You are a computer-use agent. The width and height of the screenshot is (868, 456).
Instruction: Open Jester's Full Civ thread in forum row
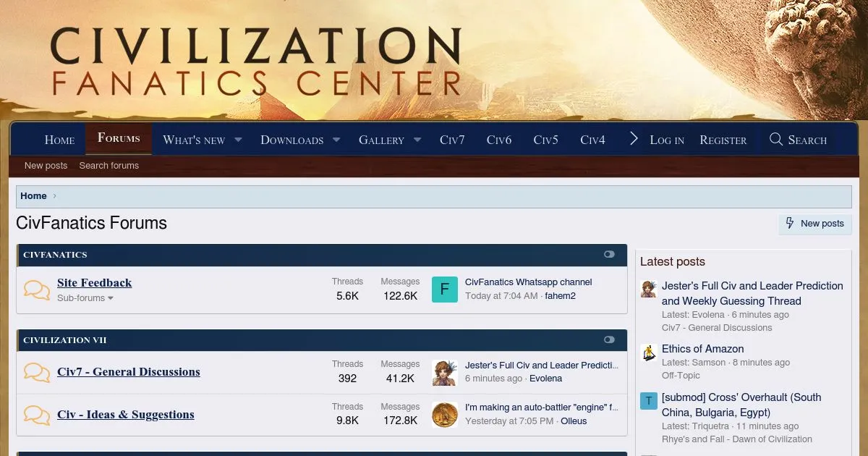click(x=542, y=366)
